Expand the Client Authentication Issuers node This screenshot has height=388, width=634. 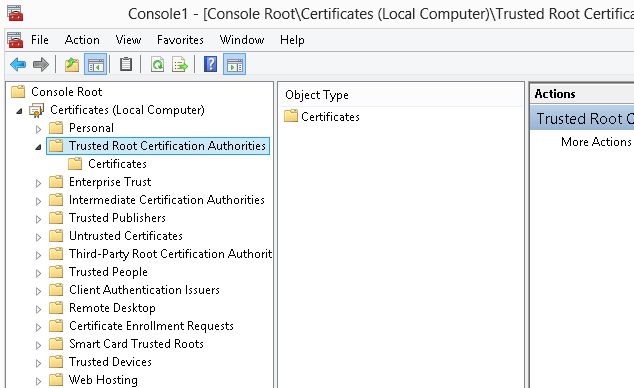38,291
